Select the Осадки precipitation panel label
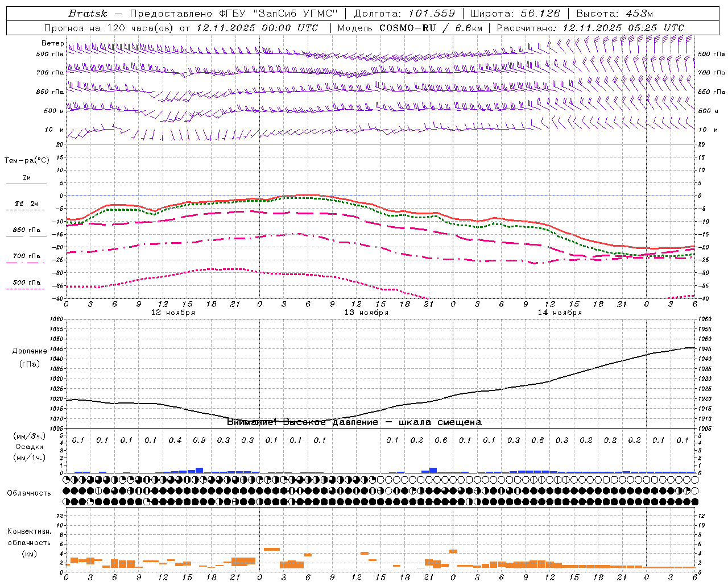The image size is (728, 582). pos(30,447)
